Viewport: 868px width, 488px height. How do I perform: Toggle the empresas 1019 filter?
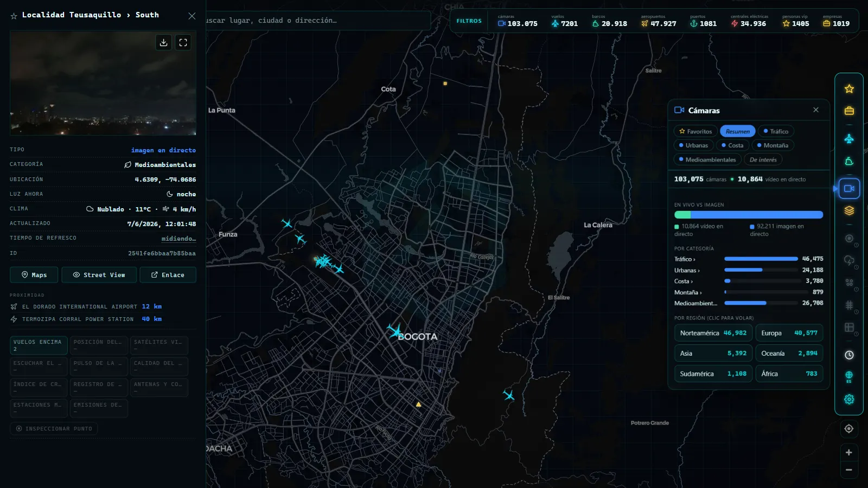(837, 21)
